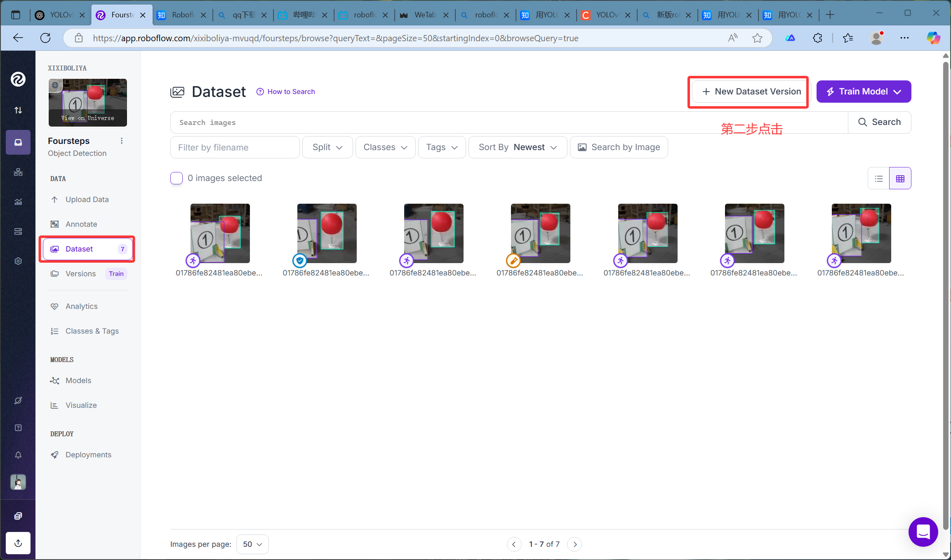Add page to favorites star icon
Image resolution: width=951 pixels, height=560 pixels.
click(x=757, y=38)
